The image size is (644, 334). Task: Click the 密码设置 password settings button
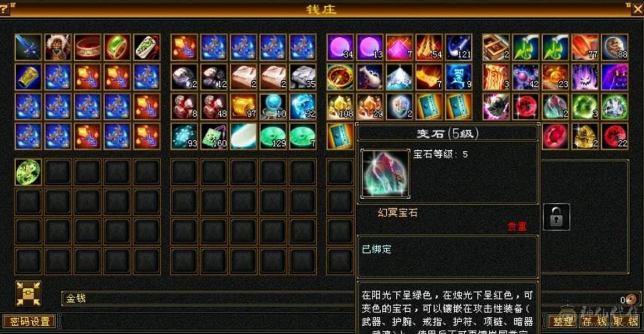[x=30, y=321]
